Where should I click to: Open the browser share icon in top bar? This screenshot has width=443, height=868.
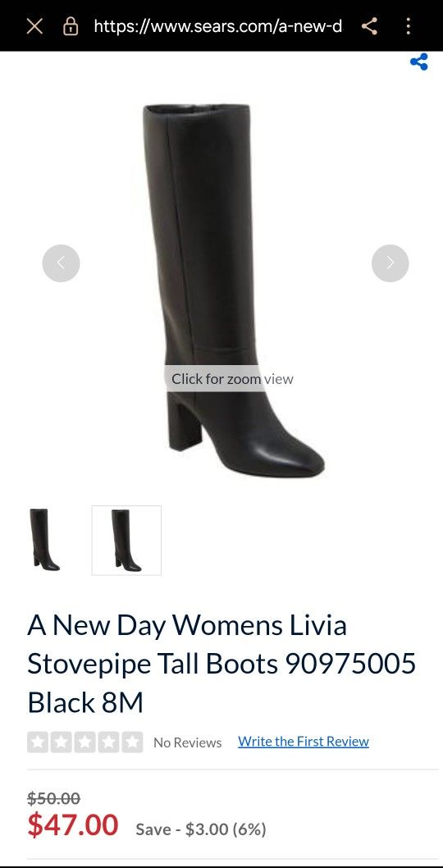click(369, 26)
